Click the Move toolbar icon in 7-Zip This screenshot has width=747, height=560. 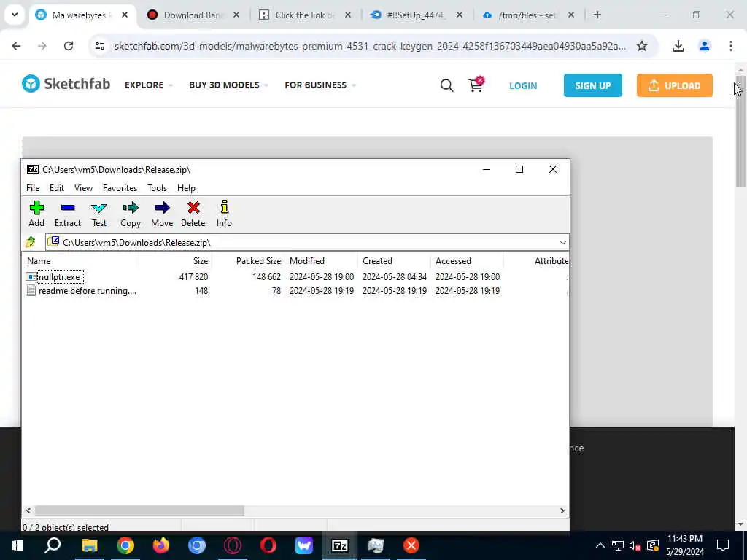[162, 214]
